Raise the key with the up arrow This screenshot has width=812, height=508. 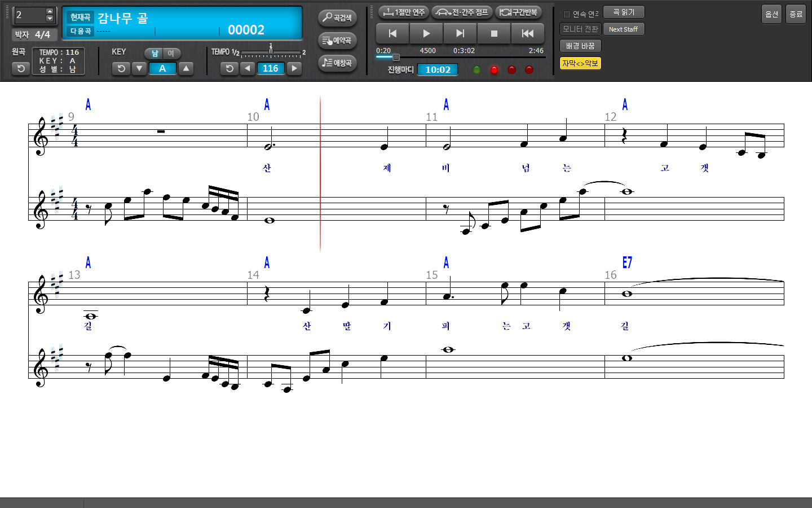coord(186,68)
